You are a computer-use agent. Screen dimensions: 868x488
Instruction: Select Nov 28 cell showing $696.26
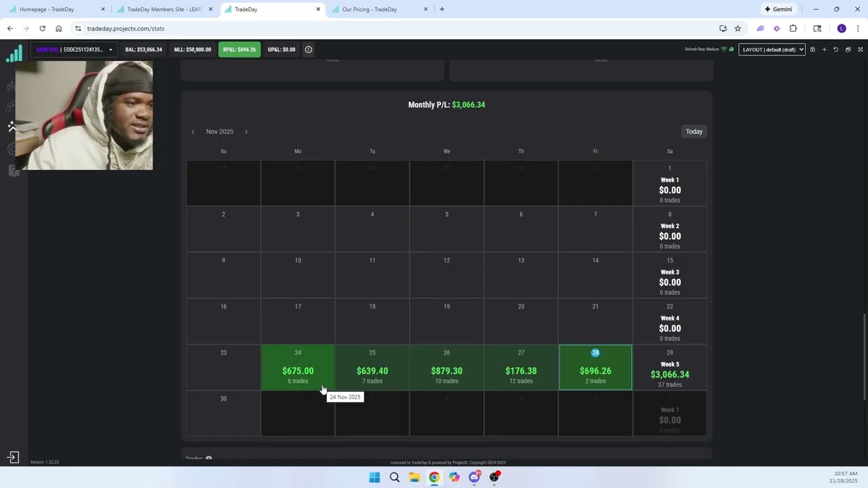[x=595, y=367]
